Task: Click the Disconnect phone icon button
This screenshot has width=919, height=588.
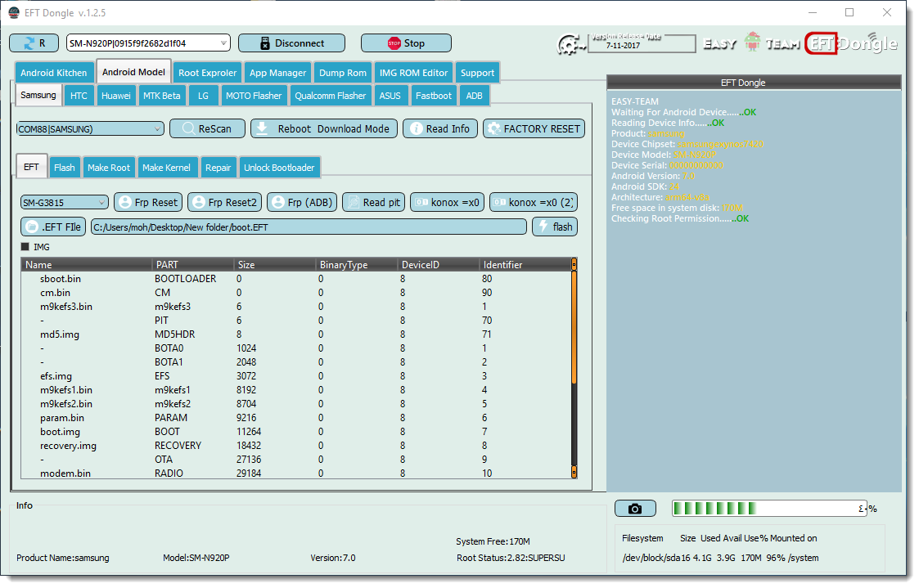Action: pos(265,43)
